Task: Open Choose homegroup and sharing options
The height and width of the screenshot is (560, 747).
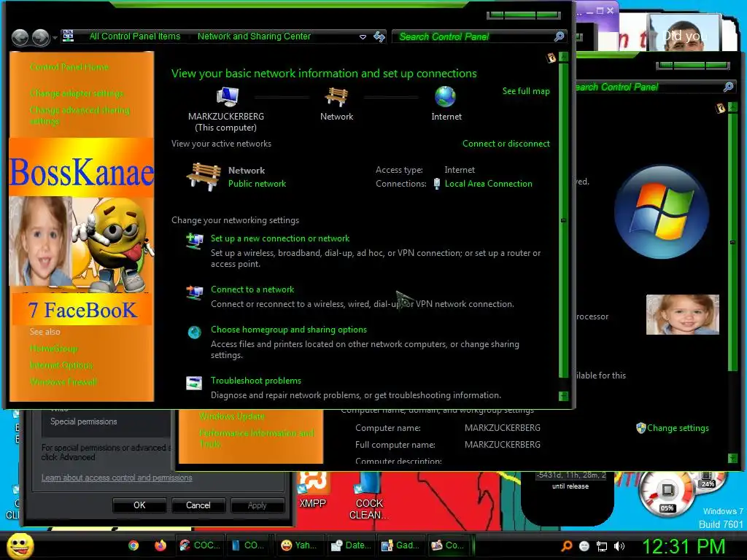Action: 289,330
